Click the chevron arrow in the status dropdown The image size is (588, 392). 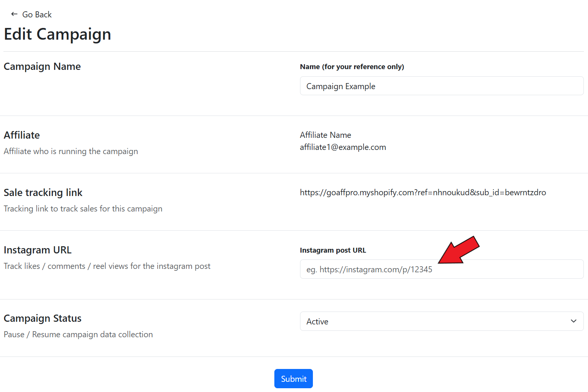coord(573,321)
